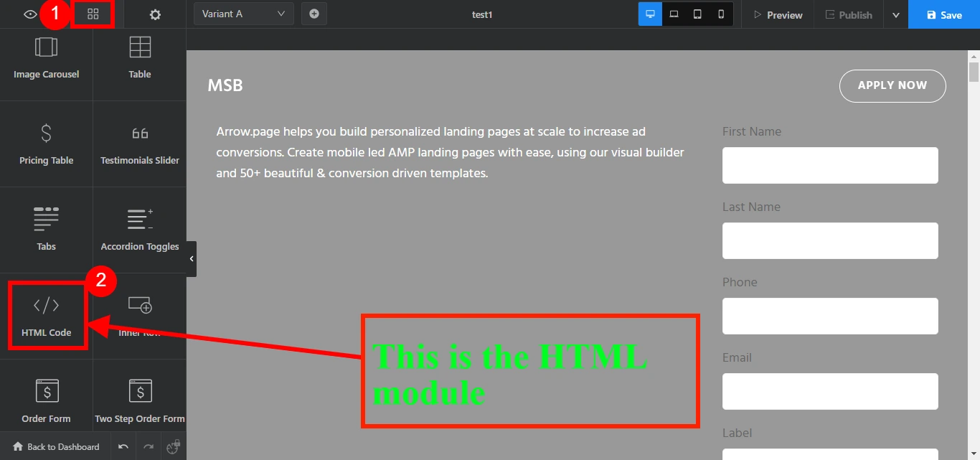The height and width of the screenshot is (460, 980).
Task: Select the Testimonials Slider module
Action: click(x=140, y=144)
